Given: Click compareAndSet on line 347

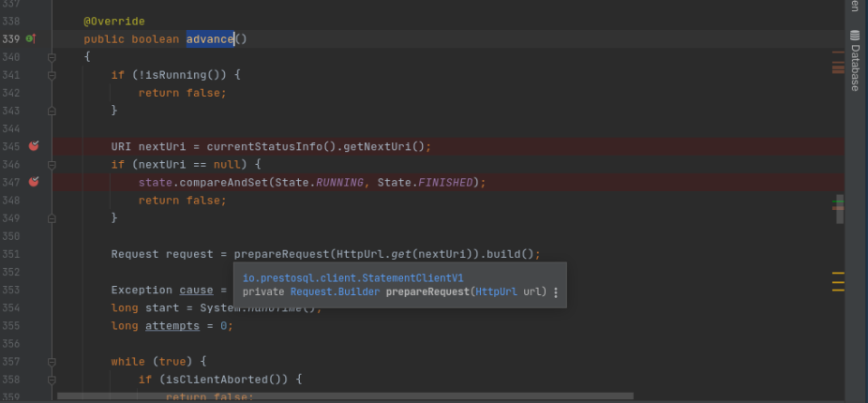Looking at the screenshot, I should 224,182.
